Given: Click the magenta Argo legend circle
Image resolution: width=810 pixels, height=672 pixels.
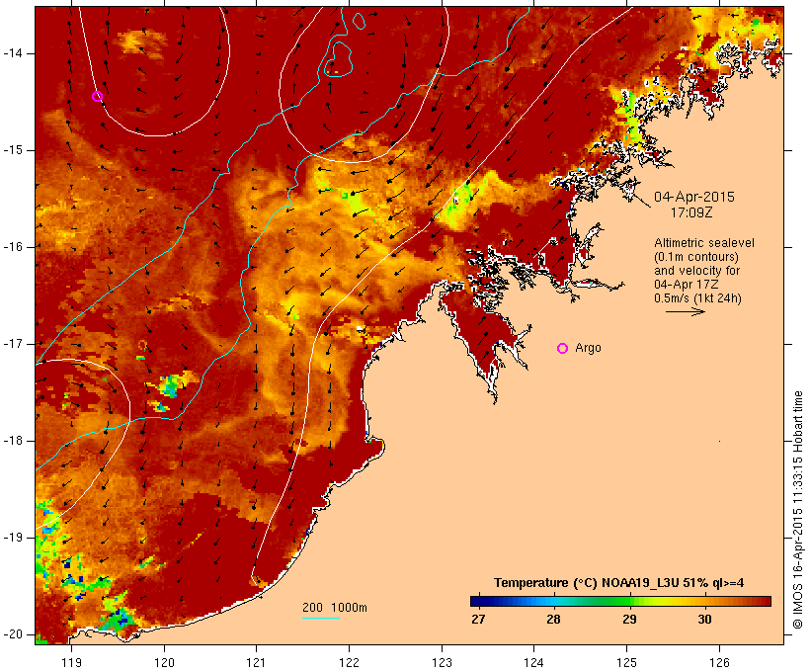Looking at the screenshot, I should (x=563, y=349).
